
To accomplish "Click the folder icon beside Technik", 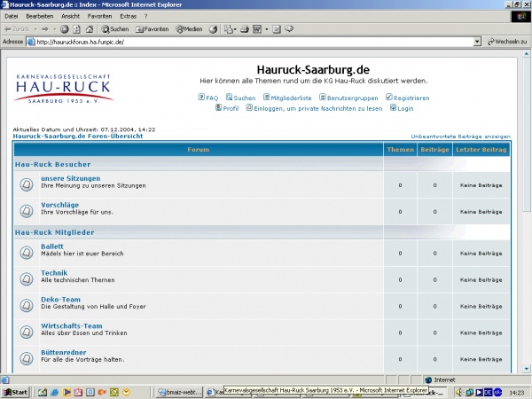I will click(26, 279).
